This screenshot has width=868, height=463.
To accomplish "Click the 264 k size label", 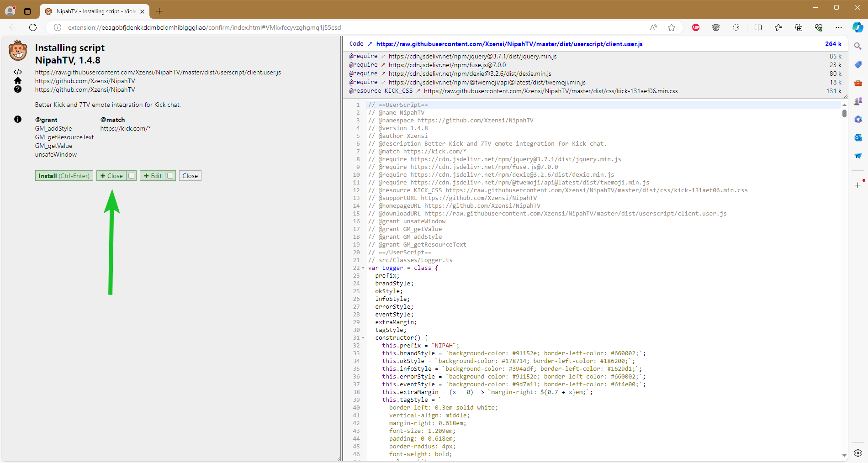I will (x=833, y=44).
